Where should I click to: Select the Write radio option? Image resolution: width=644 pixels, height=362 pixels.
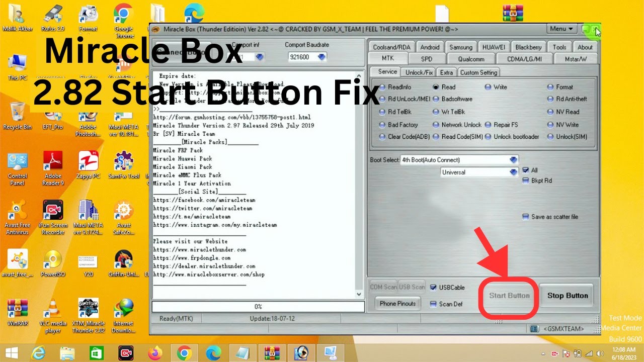(496, 87)
